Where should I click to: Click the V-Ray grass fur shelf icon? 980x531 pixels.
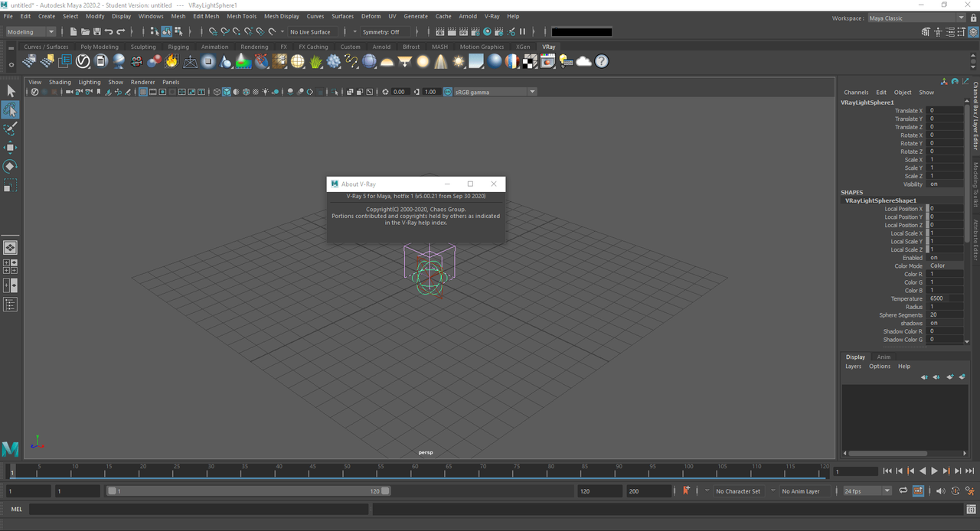tap(315, 61)
